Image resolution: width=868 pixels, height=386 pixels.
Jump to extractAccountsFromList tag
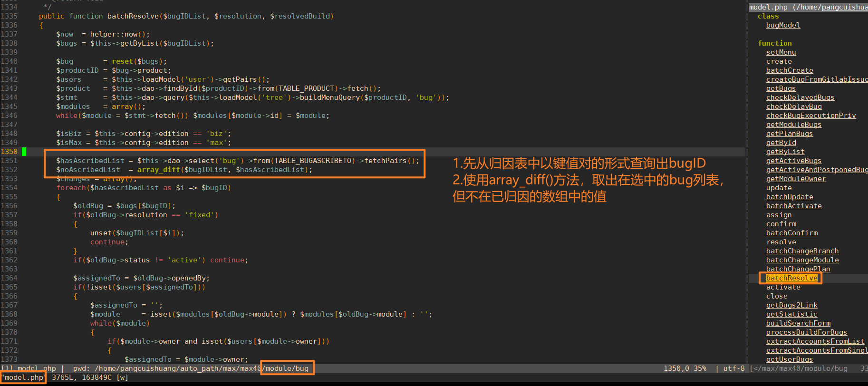coord(815,341)
